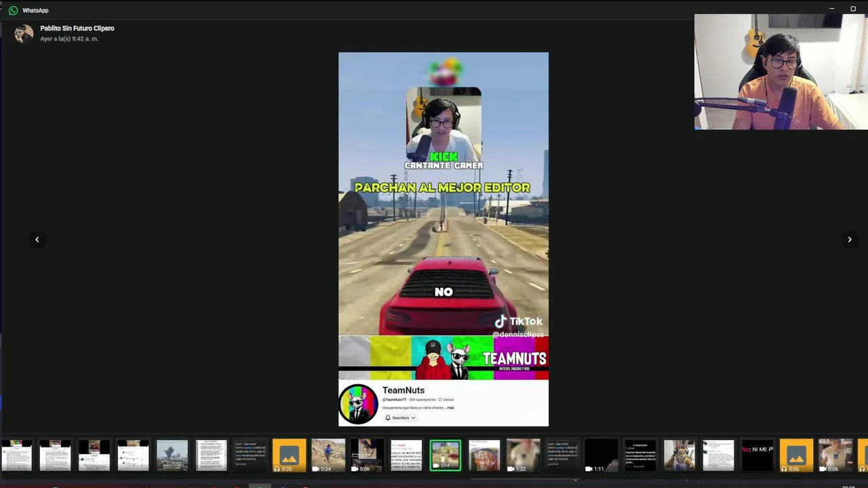Open the 0:20 audio thumbnail
The height and width of the screenshot is (488, 868).
click(289, 455)
